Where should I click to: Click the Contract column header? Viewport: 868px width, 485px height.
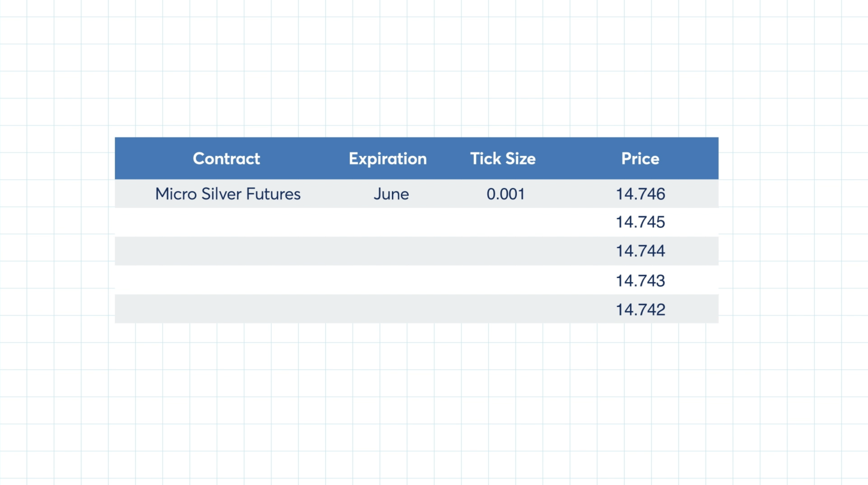pyautogui.click(x=226, y=159)
